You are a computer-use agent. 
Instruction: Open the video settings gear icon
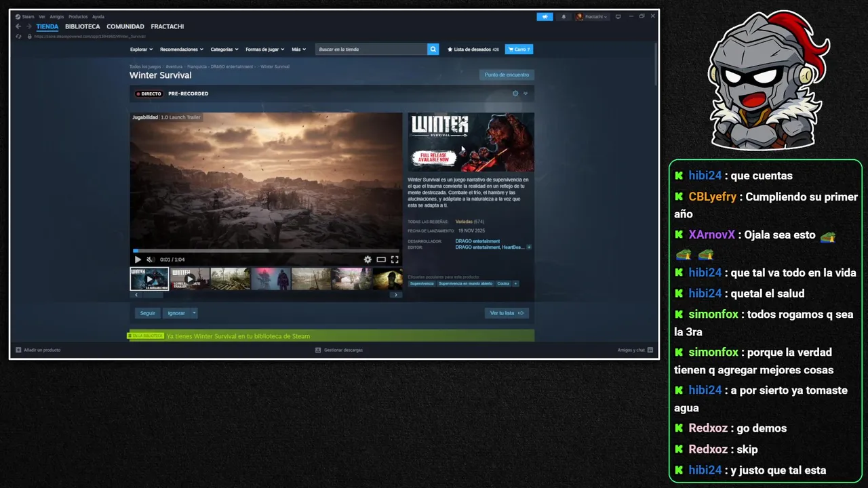[x=368, y=260]
